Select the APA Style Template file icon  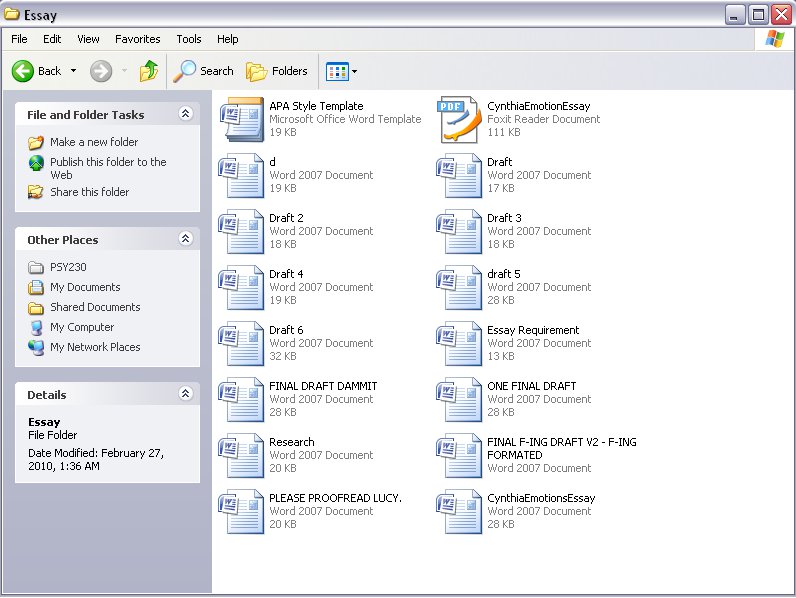[240, 119]
